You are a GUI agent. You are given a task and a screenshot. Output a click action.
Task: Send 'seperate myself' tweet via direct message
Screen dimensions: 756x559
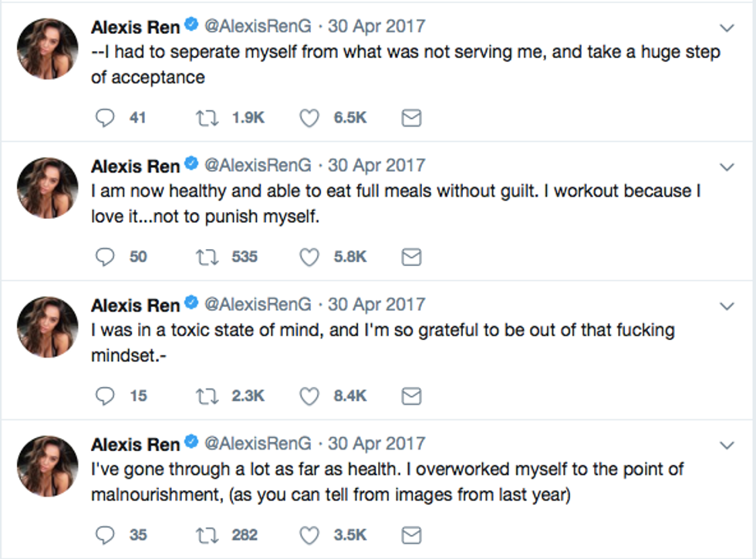click(412, 118)
